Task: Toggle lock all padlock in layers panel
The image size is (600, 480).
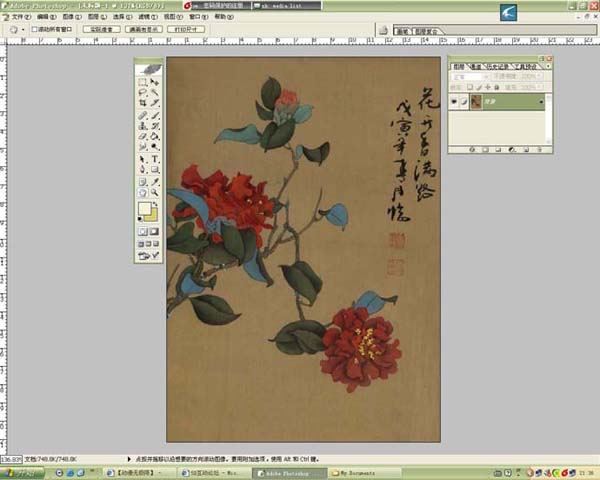Action: point(497,87)
